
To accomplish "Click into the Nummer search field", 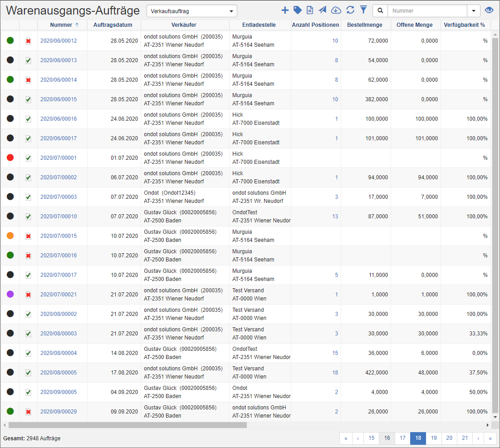I will coord(427,11).
